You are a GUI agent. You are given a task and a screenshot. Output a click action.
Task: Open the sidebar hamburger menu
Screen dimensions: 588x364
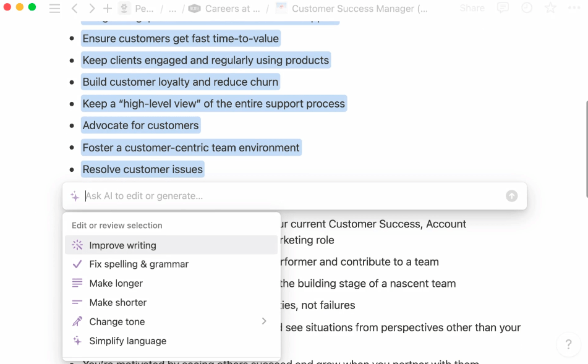pos(55,9)
